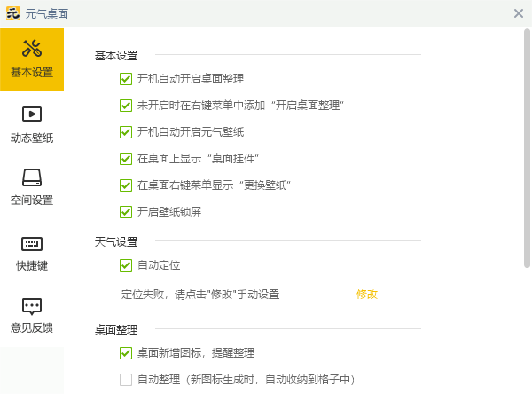Disable 开机自动开启元气壁纸
Image resolution: width=532 pixels, height=394 pixels.
tap(126, 132)
